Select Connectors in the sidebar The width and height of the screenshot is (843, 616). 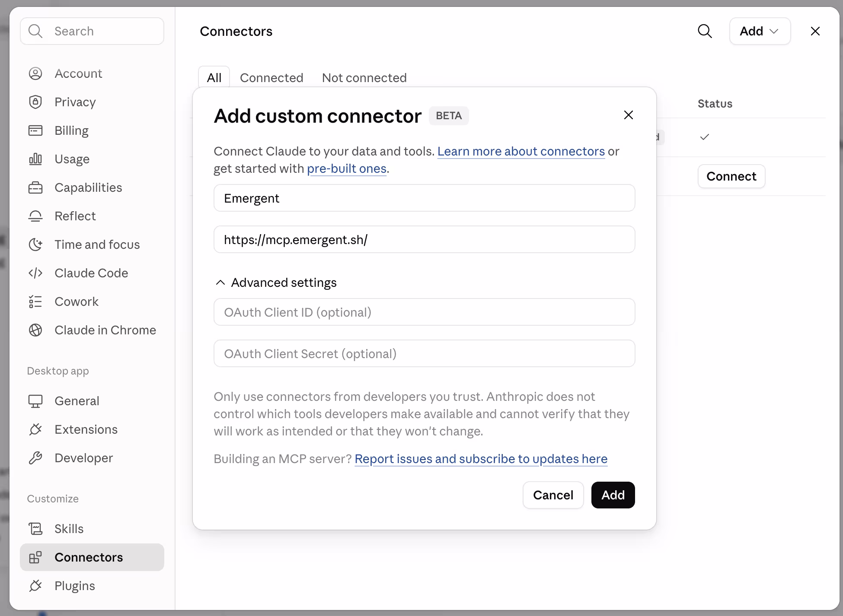92,557
